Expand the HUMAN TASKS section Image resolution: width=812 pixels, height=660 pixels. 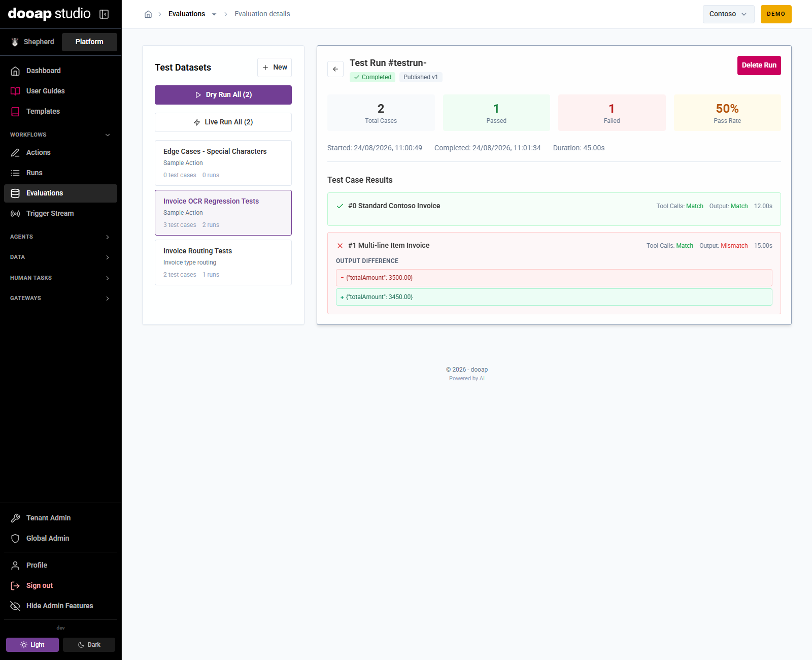pos(60,278)
